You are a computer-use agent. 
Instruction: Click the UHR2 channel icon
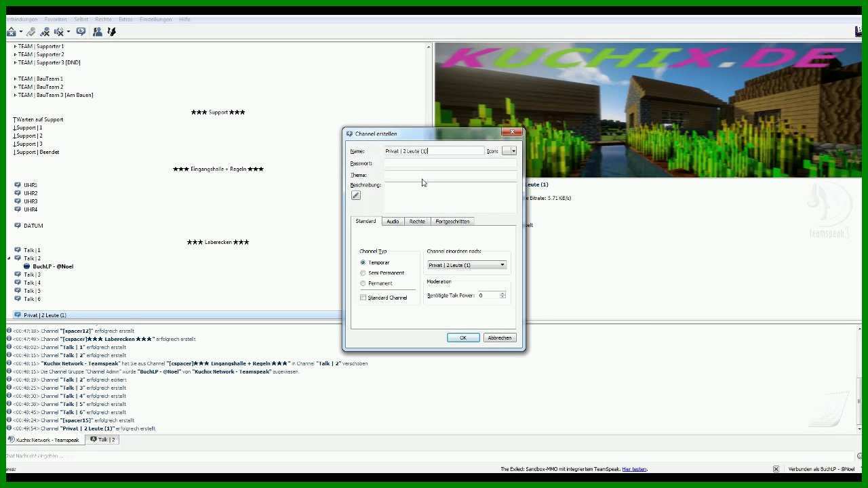18,193
